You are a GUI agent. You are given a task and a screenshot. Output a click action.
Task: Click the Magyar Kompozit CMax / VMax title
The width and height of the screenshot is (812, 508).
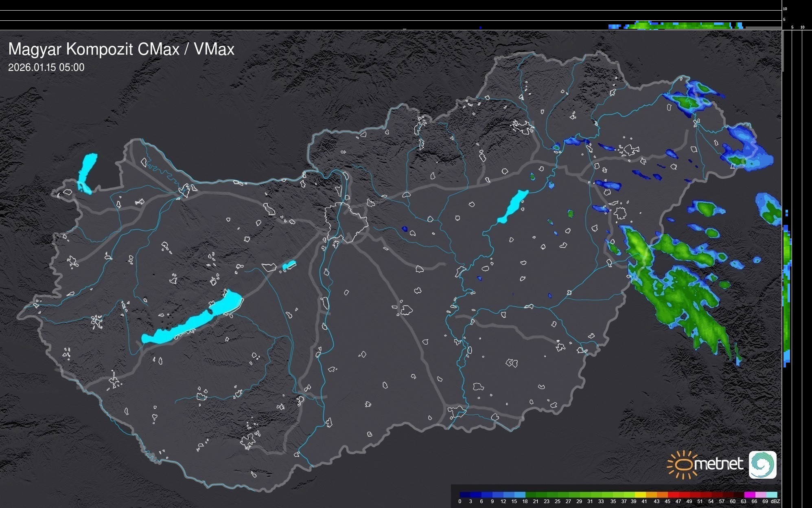pos(121,49)
